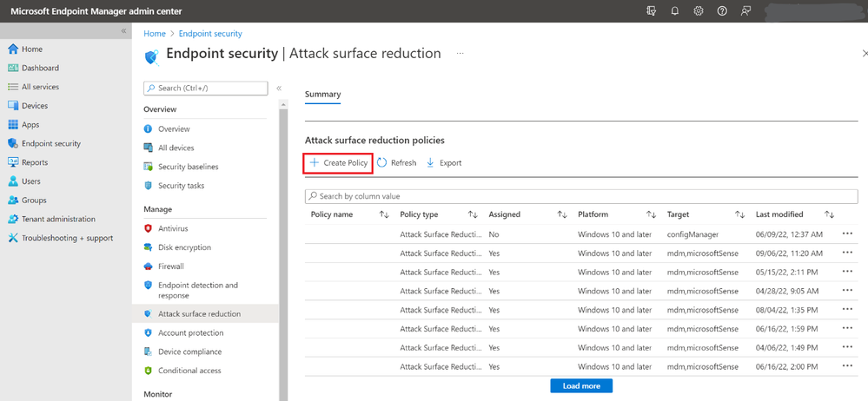Screen dimensions: 868x401
Task: Sort by Assigned column arrows
Action: tap(562, 214)
